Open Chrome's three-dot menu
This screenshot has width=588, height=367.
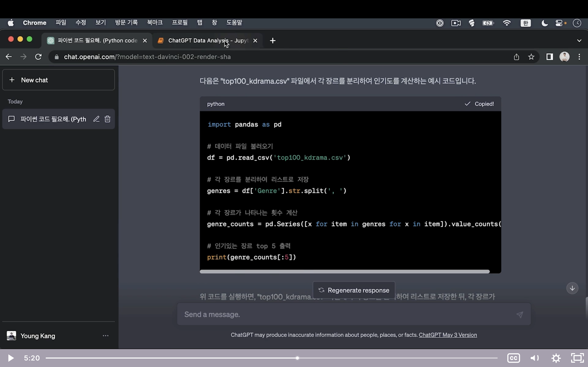[579, 57]
